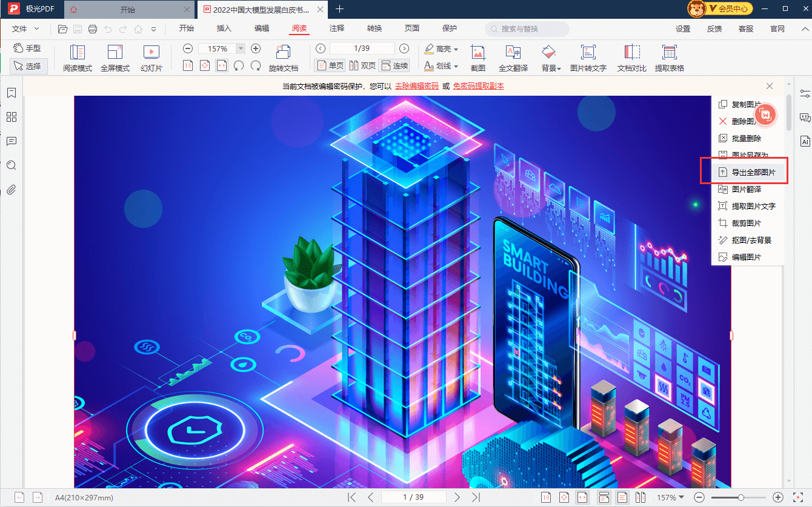
Task: Open bookmarks panel in left sidebar
Action: coord(11,93)
